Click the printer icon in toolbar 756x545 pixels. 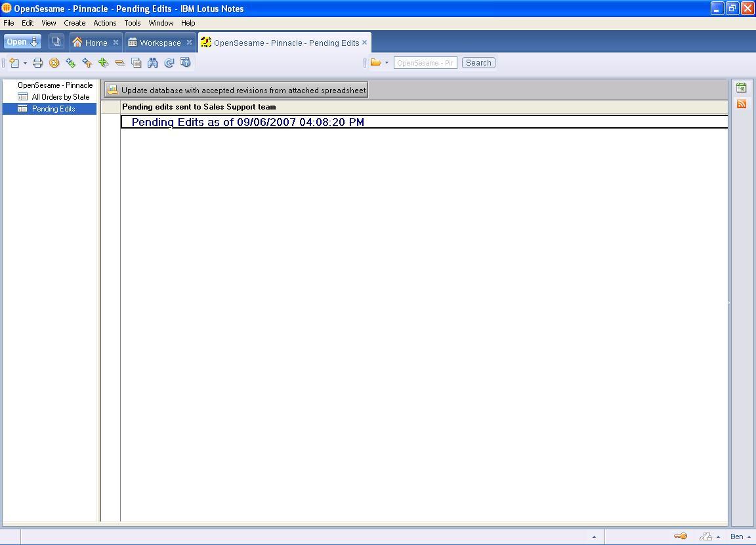(37, 63)
